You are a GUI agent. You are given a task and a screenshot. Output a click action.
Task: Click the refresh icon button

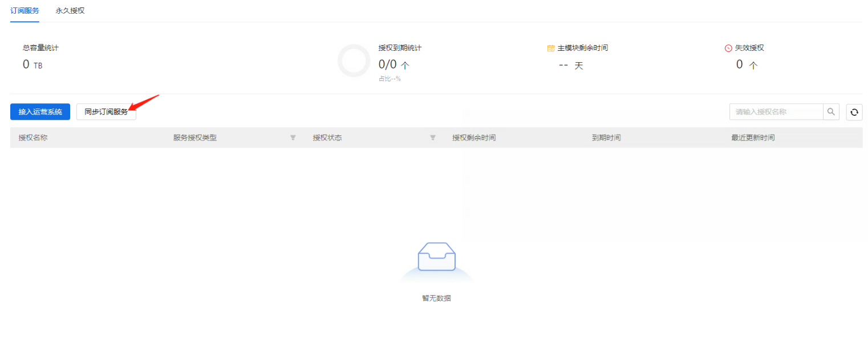pyautogui.click(x=854, y=112)
